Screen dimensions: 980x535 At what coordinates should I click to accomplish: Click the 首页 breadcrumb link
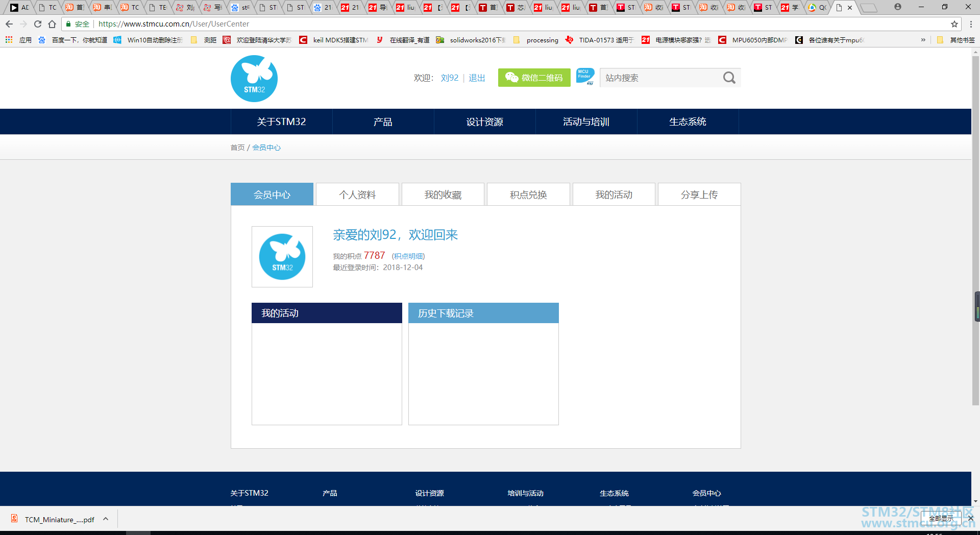tap(237, 148)
